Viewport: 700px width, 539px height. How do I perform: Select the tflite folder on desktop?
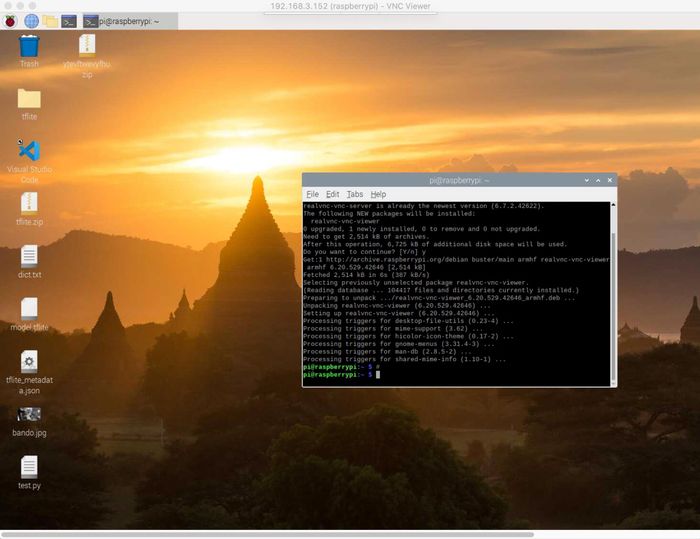(x=29, y=98)
